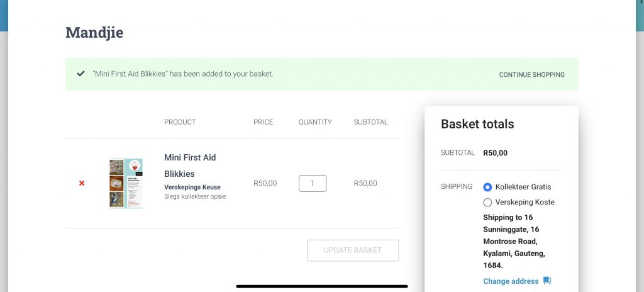Click the bold shipping address text
This screenshot has height=292, width=644.
pos(514,242)
